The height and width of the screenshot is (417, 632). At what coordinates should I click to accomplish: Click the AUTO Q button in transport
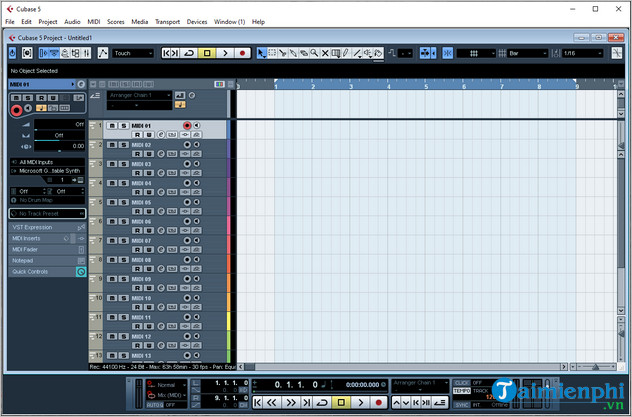[155, 405]
